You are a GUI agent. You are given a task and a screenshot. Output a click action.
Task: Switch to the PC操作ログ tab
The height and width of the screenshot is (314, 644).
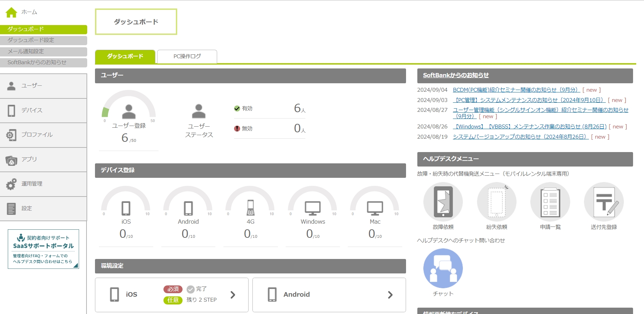pyautogui.click(x=187, y=56)
